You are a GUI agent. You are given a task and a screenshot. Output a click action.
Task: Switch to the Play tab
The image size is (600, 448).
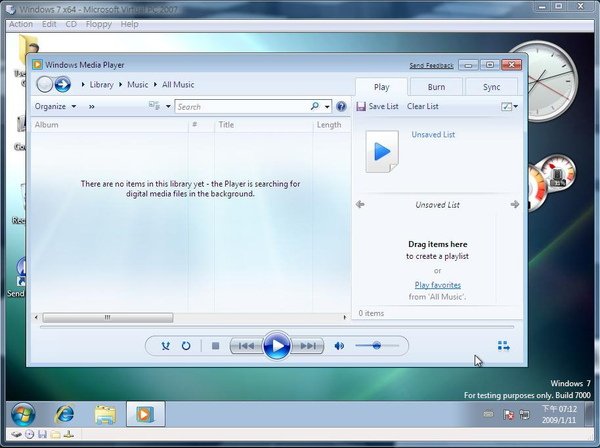[x=381, y=87]
